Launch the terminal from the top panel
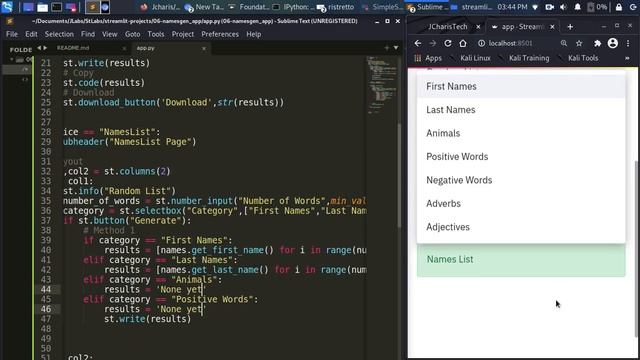 click(x=56, y=7)
